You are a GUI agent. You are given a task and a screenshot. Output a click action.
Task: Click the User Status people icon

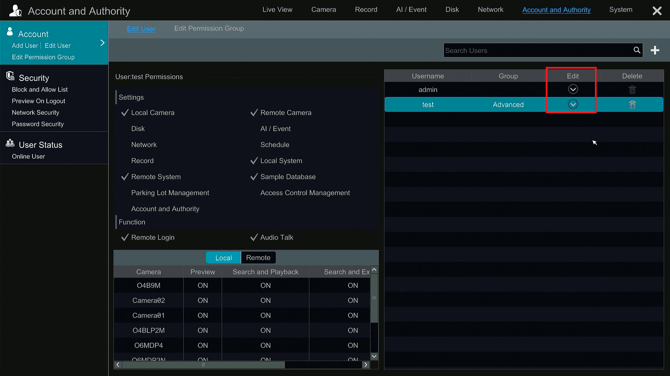(x=10, y=143)
